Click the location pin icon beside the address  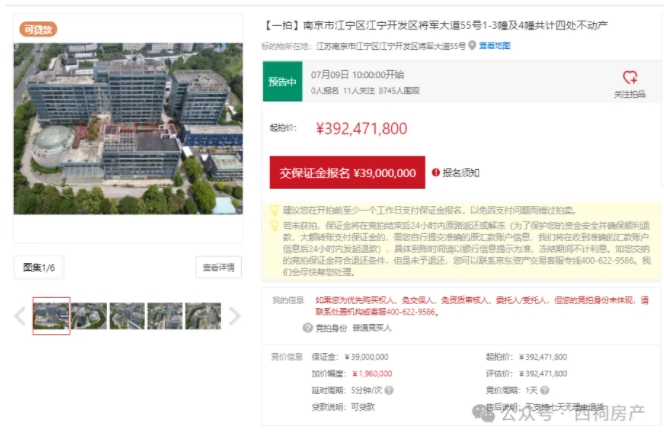point(472,46)
